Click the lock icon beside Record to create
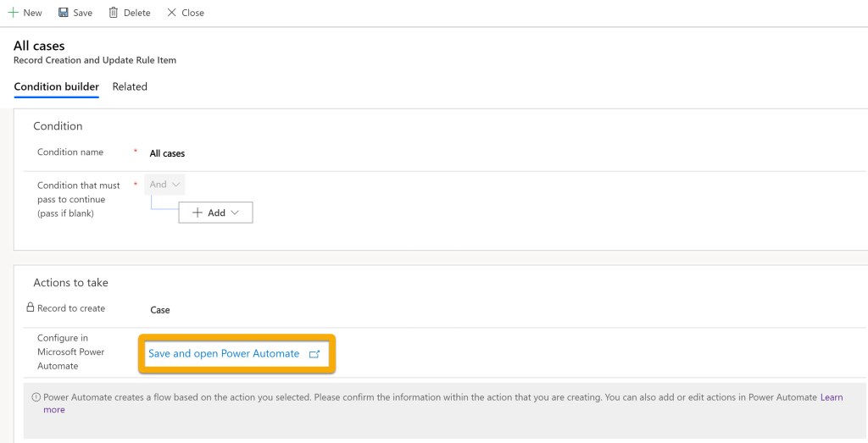This screenshot has height=443, width=868. [30, 308]
